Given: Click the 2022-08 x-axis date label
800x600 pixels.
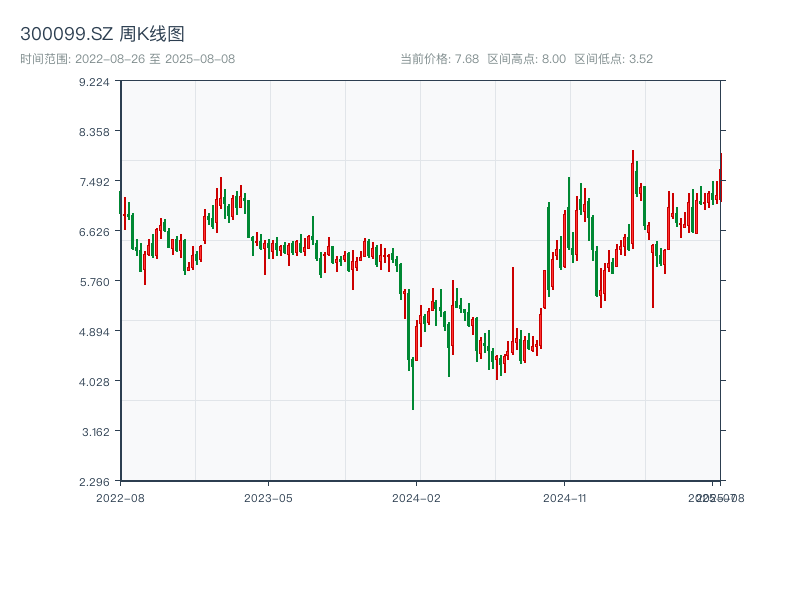Looking at the screenshot, I should click(x=120, y=497).
